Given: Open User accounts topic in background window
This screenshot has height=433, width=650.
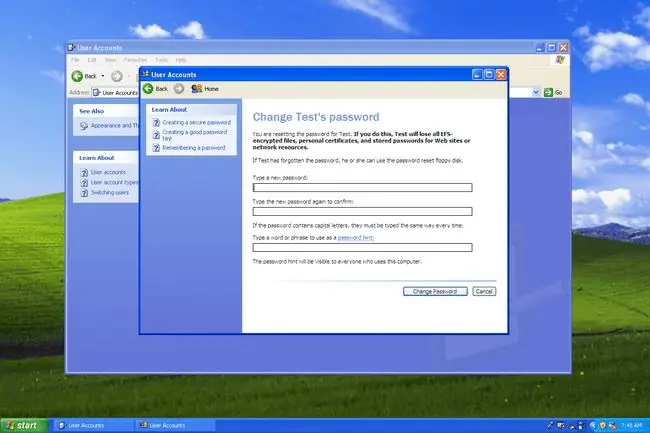Looking at the screenshot, I should [x=108, y=172].
